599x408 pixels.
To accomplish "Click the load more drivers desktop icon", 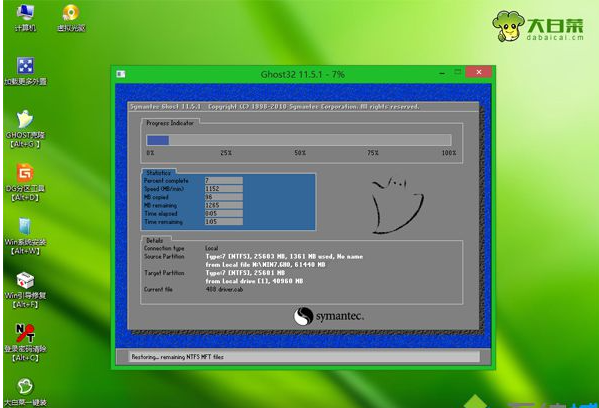I will click(25, 71).
